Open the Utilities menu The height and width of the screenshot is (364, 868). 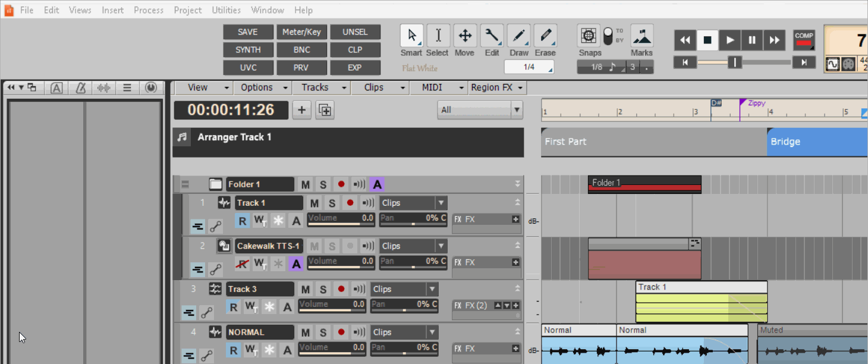point(226,10)
